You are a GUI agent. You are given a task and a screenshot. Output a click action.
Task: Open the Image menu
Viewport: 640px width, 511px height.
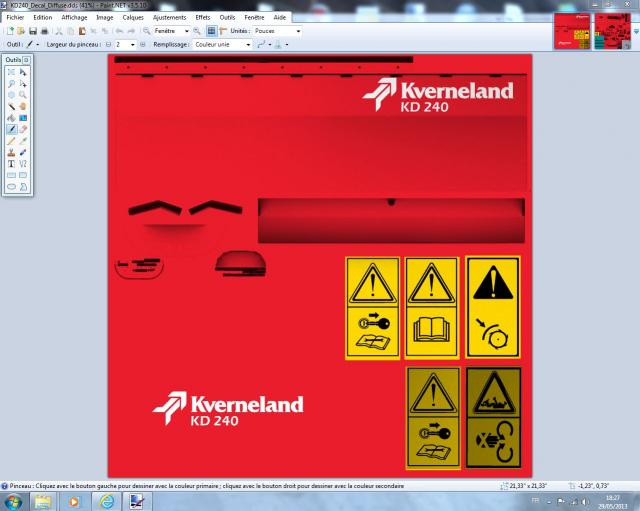(x=104, y=18)
